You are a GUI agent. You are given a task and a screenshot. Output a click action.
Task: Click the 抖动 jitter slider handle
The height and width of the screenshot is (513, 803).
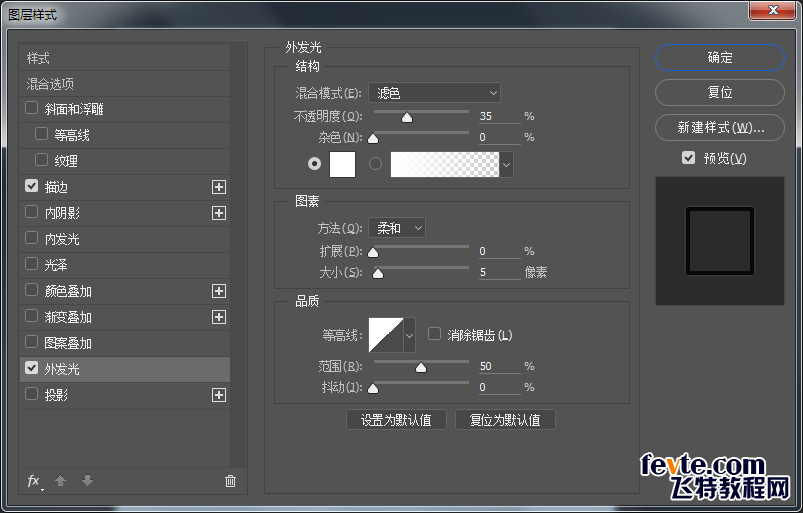(373, 389)
